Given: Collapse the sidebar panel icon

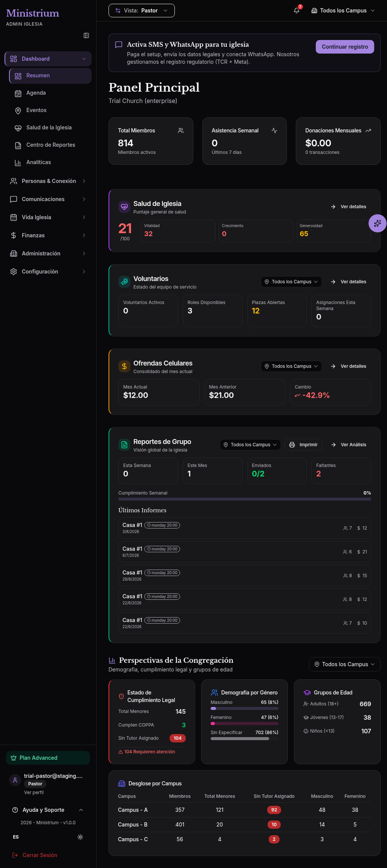Looking at the screenshot, I should point(86,35).
